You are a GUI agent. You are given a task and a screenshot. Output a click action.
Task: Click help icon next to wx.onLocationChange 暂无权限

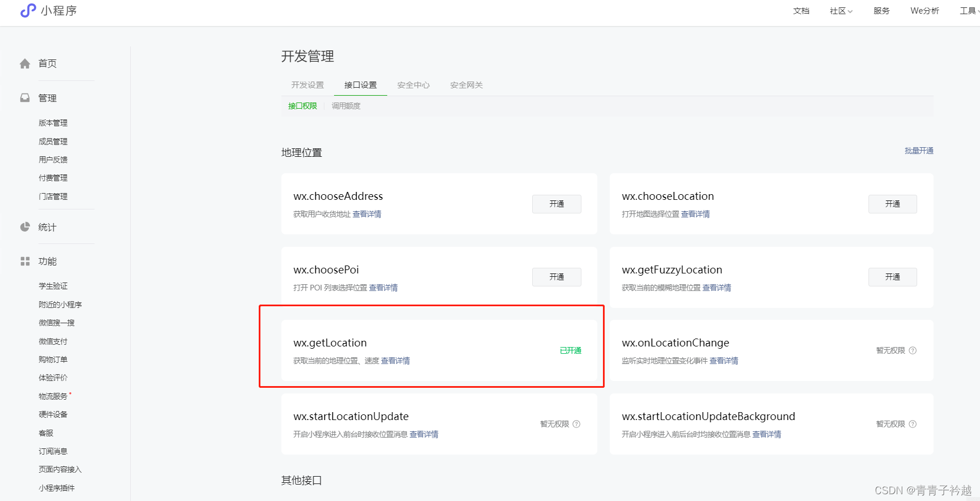(x=913, y=350)
